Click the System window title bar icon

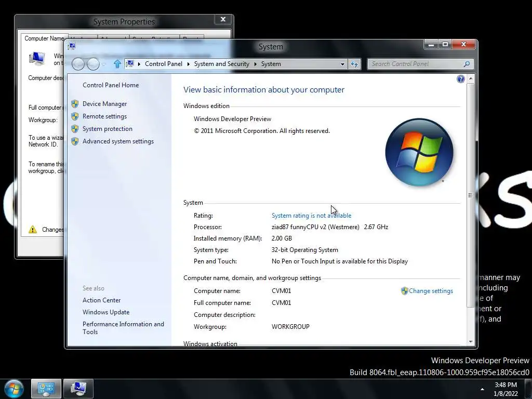click(72, 46)
